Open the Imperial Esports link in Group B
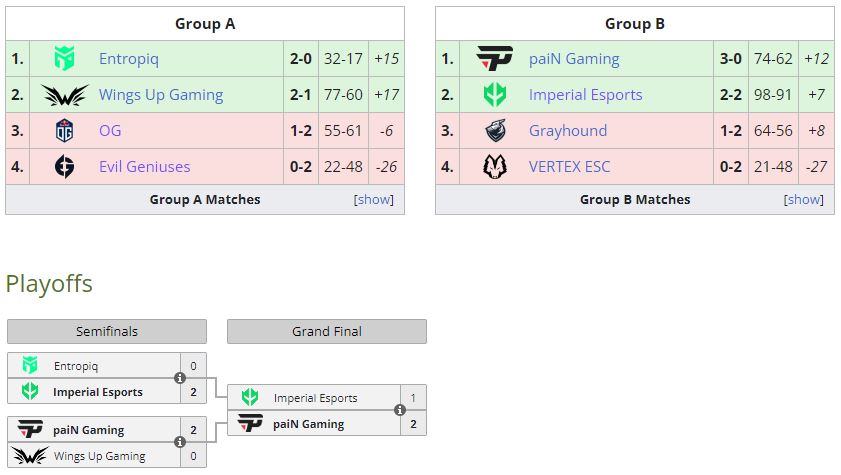 click(586, 95)
